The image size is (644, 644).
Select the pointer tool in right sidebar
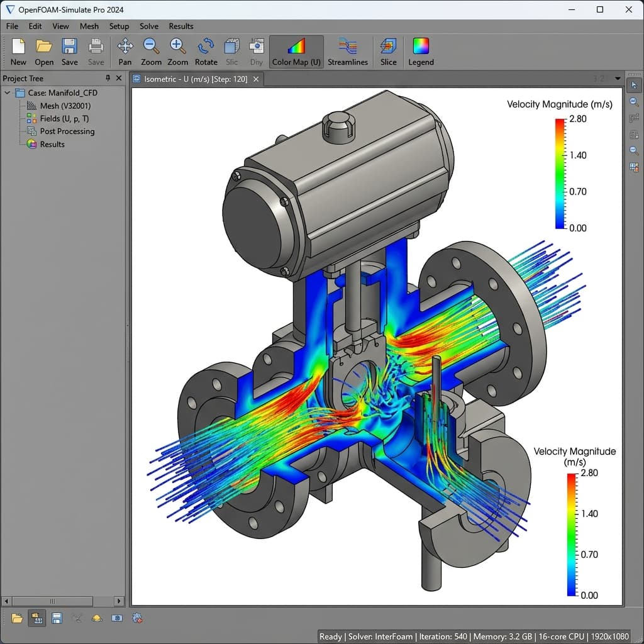[x=634, y=85]
